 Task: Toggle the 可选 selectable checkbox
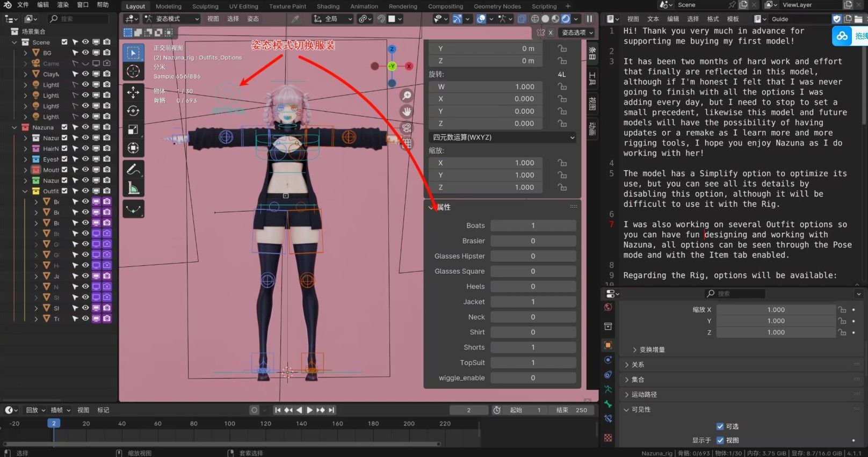point(720,426)
